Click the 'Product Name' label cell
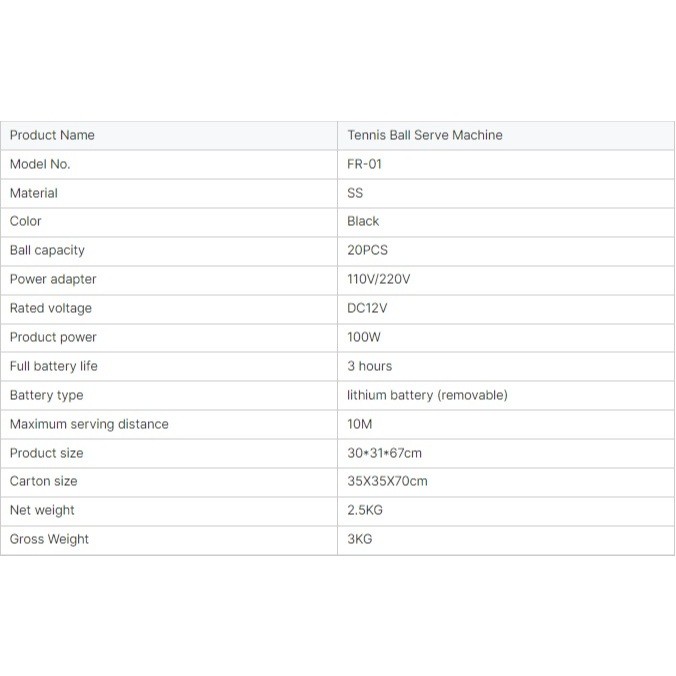The image size is (676, 676). (x=52, y=135)
